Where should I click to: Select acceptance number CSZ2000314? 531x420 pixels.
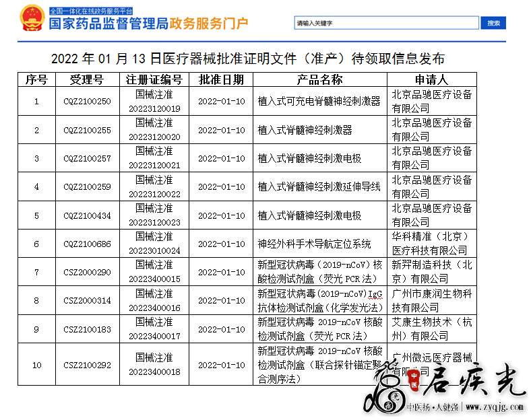[x=88, y=301]
